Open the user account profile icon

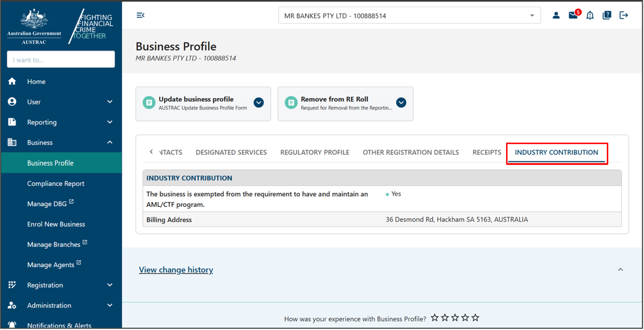[x=556, y=16]
